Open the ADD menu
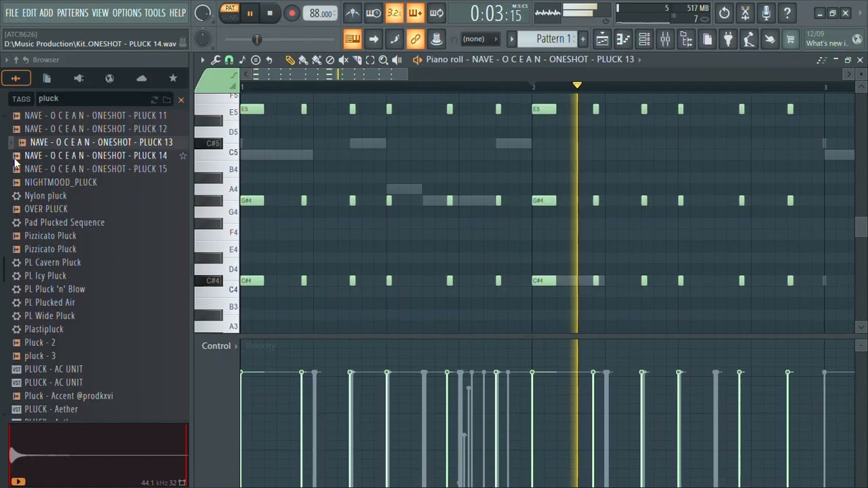 (x=46, y=13)
